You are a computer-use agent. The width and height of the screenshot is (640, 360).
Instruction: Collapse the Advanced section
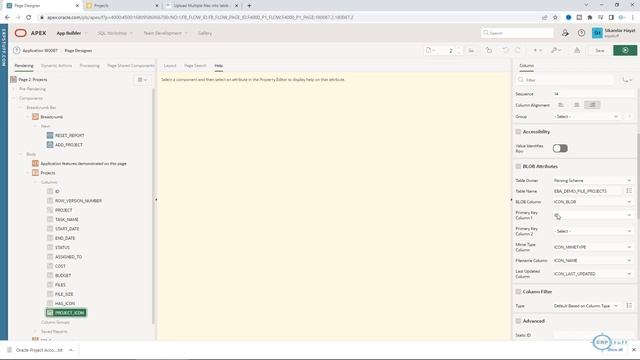518,321
